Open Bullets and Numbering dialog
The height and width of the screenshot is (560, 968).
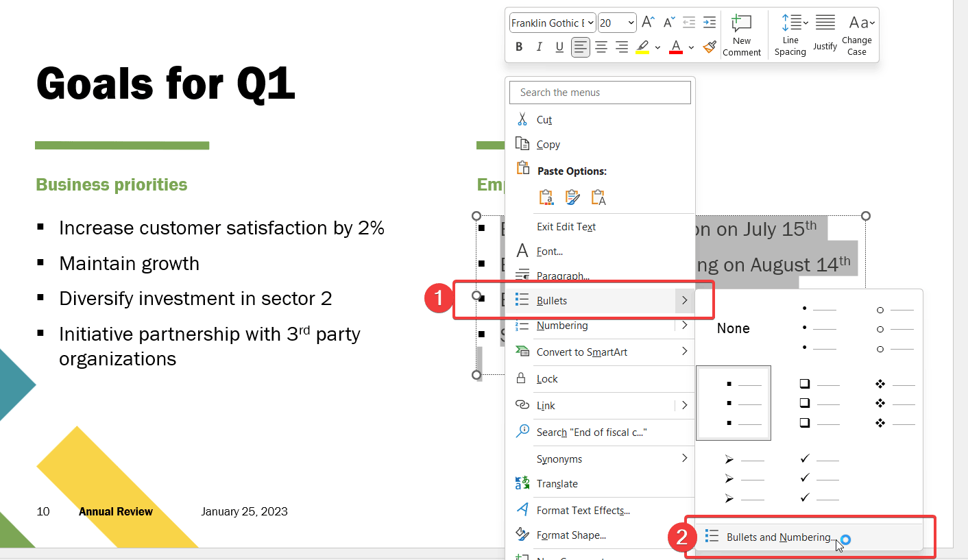[x=781, y=537]
